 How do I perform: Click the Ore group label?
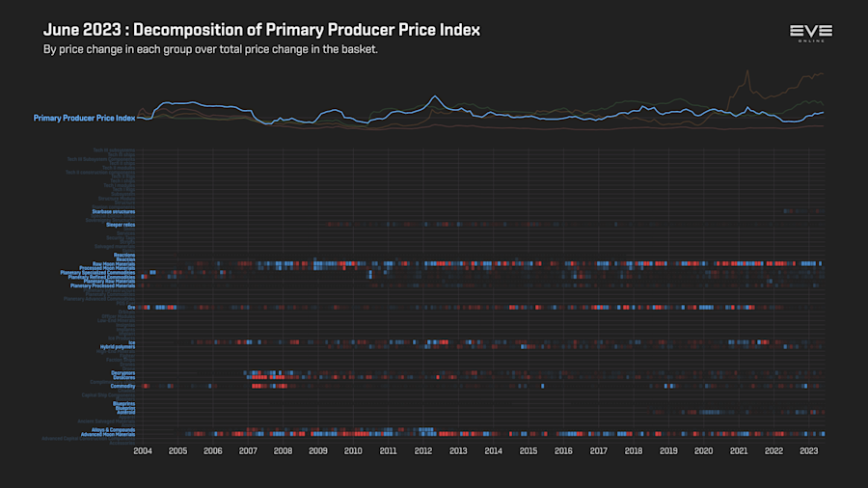click(131, 308)
